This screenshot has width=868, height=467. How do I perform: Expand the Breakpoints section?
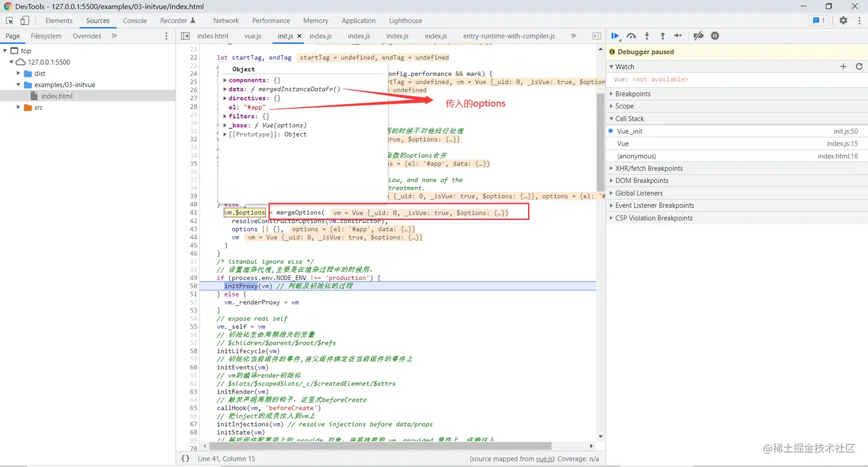point(633,94)
